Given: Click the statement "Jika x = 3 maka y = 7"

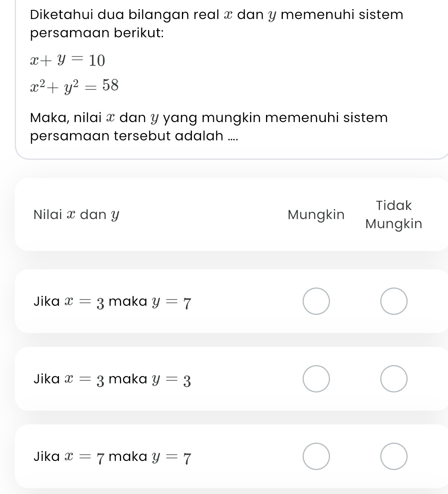Looking at the screenshot, I should point(112,302).
